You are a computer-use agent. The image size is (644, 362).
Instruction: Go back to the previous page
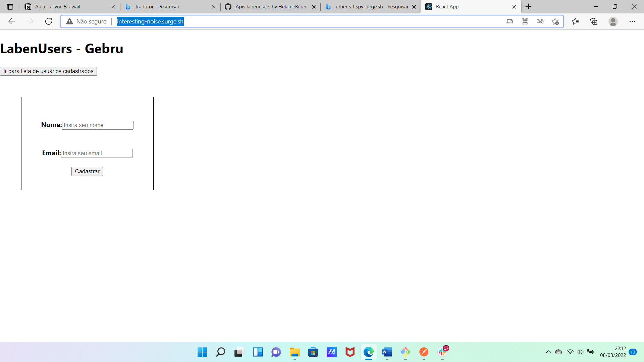12,21
